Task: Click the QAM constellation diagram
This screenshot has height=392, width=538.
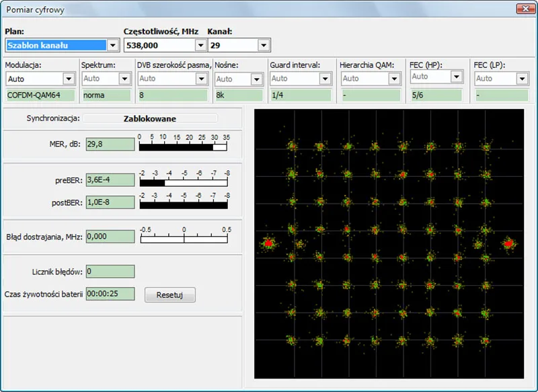Action: click(389, 244)
